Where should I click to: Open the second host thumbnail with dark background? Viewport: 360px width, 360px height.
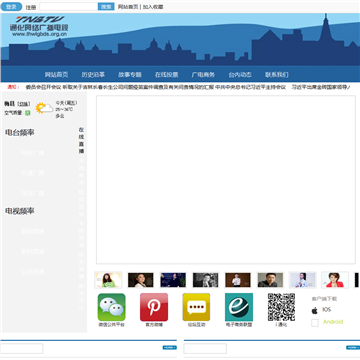(x=141, y=280)
